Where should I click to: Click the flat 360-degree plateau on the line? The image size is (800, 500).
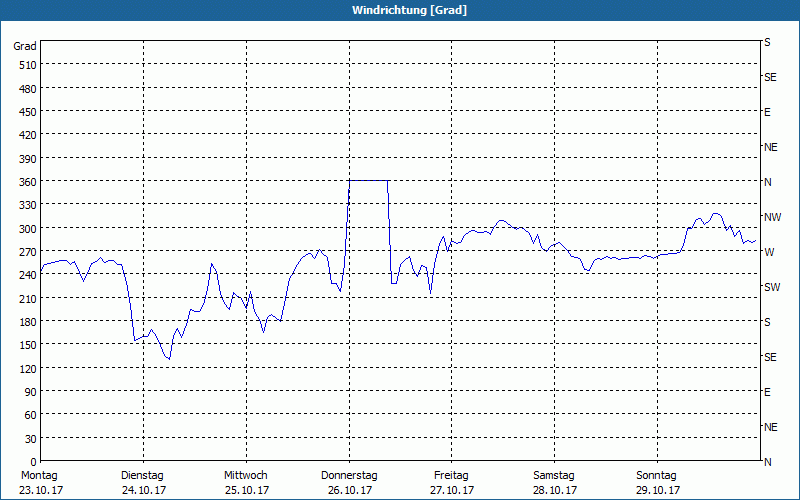[368, 181]
